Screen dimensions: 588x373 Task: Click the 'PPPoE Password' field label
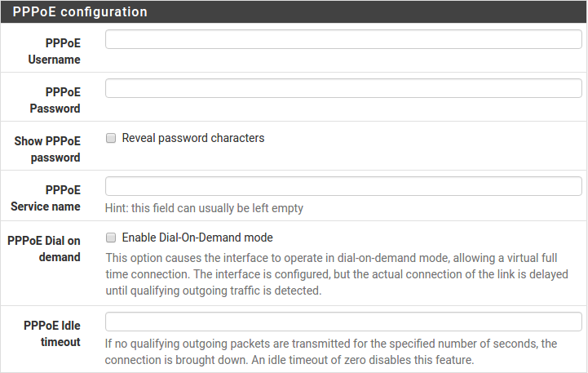(x=55, y=100)
